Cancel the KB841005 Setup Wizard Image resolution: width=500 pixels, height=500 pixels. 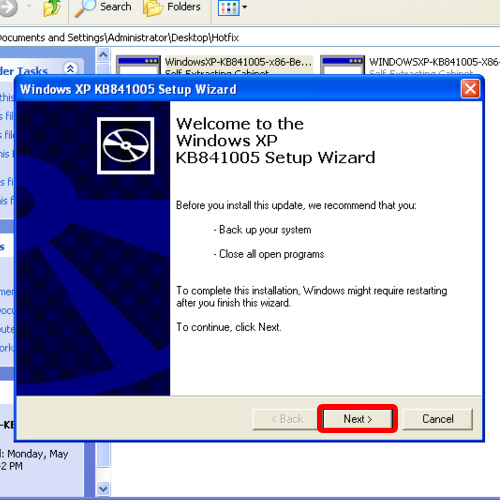(x=438, y=419)
